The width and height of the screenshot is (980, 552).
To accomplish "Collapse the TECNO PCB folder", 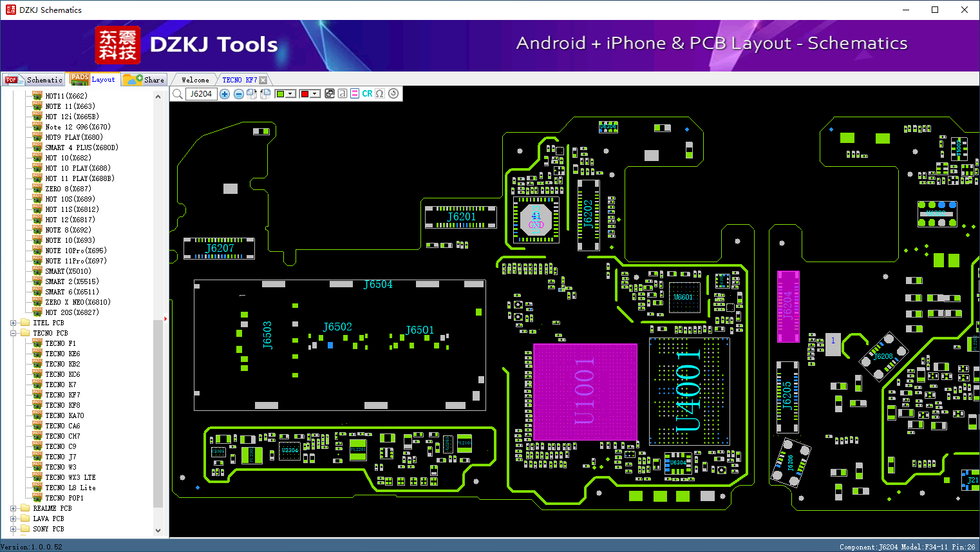I will click(x=14, y=333).
